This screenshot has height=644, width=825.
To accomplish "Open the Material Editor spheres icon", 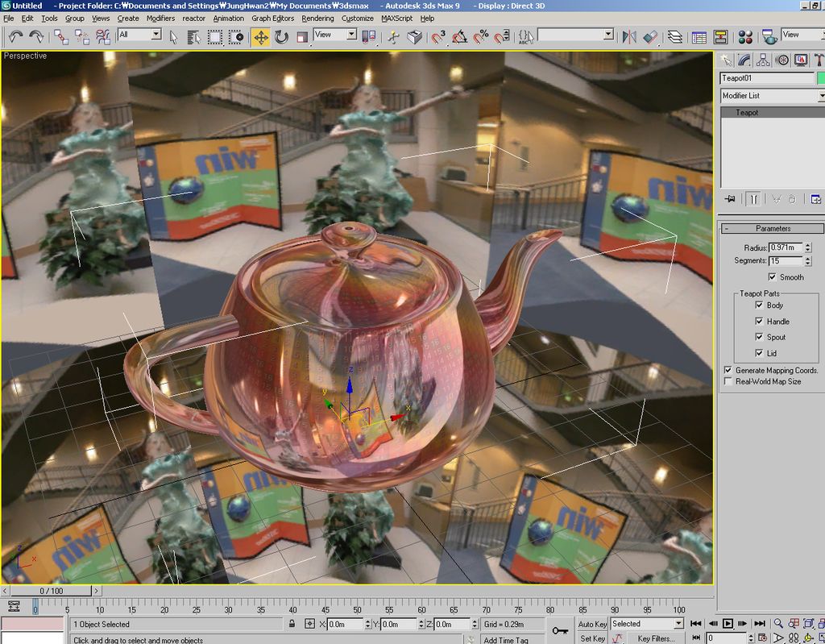I will [745, 36].
